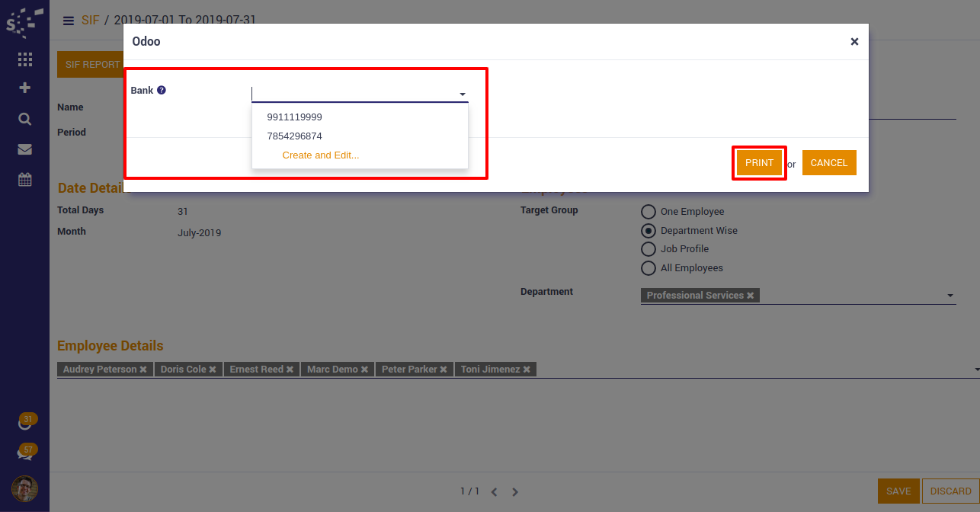Click the hamburger menu icon
980x512 pixels.
point(69,21)
